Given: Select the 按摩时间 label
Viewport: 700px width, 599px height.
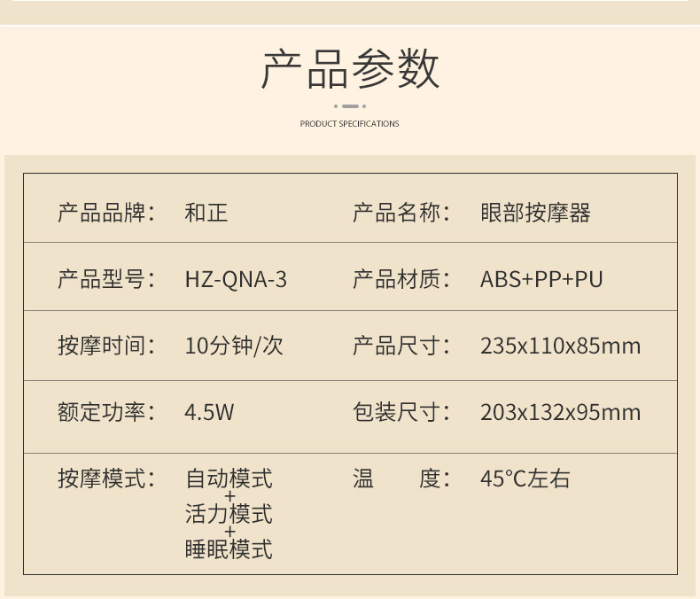Looking at the screenshot, I should tap(106, 346).
